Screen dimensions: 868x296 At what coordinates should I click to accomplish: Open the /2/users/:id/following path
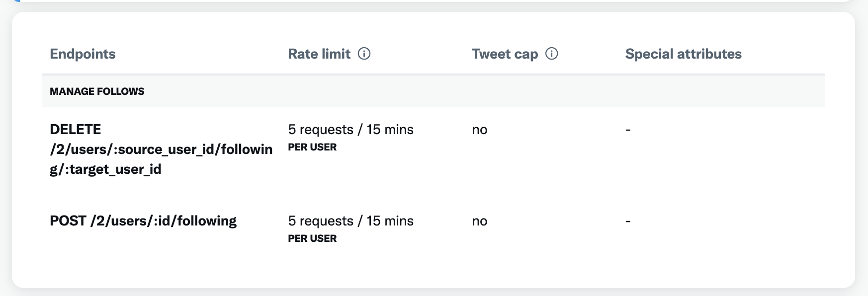pos(164,221)
